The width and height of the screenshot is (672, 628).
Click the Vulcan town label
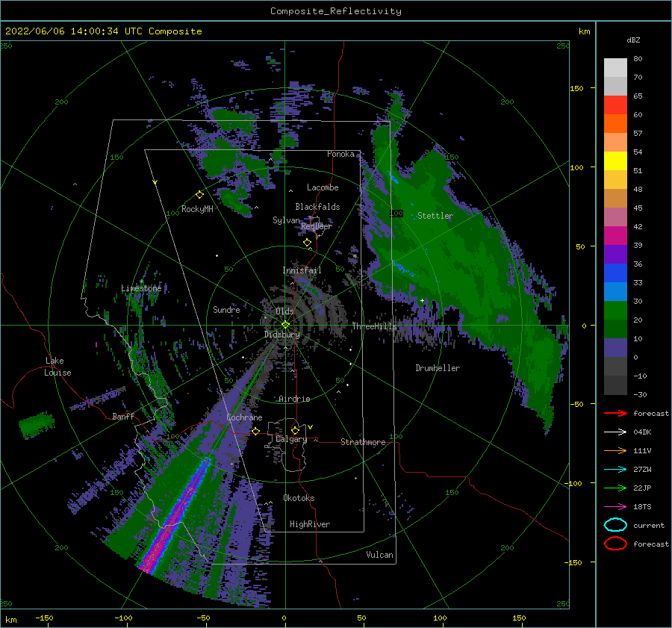tap(379, 555)
